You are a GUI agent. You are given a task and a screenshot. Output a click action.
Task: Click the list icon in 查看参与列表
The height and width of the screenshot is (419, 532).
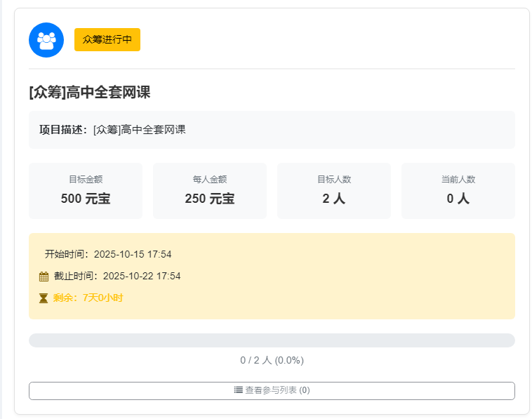(238, 390)
